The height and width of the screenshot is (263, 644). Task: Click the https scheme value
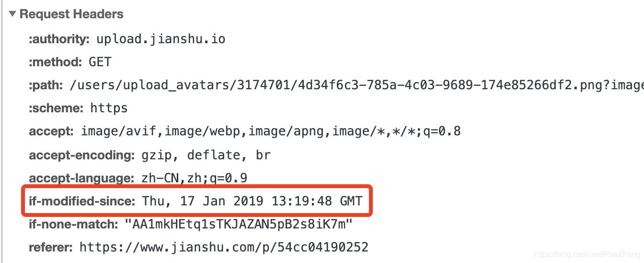(109, 108)
